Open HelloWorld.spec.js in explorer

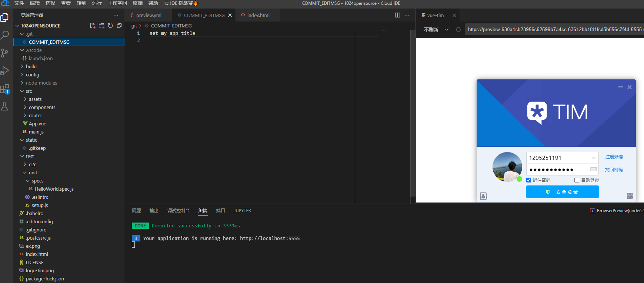pyautogui.click(x=54, y=189)
